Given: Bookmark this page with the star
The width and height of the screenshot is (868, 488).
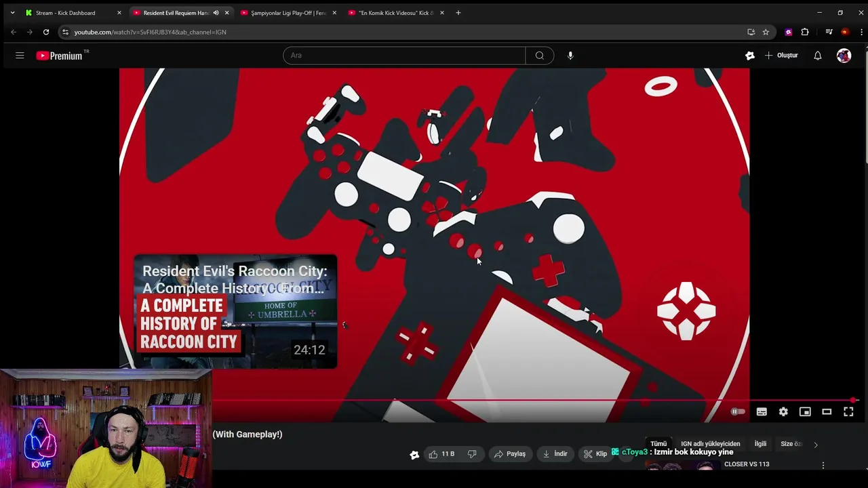Looking at the screenshot, I should pyautogui.click(x=766, y=32).
